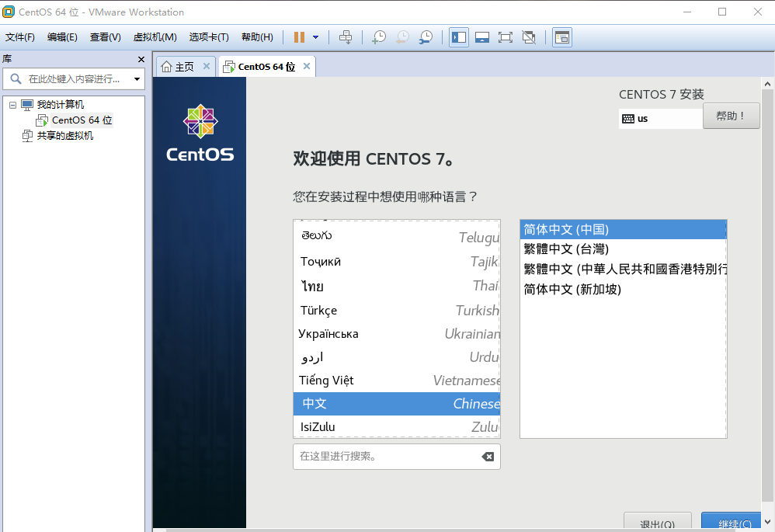Click the Unity mode toolbar icon
The width and height of the screenshot is (775, 532).
pyautogui.click(x=529, y=37)
